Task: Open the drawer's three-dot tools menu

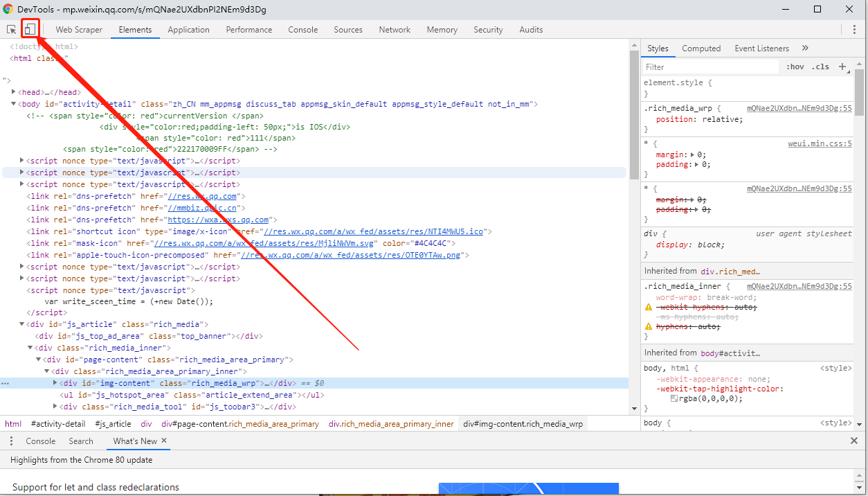Action: 12,441
